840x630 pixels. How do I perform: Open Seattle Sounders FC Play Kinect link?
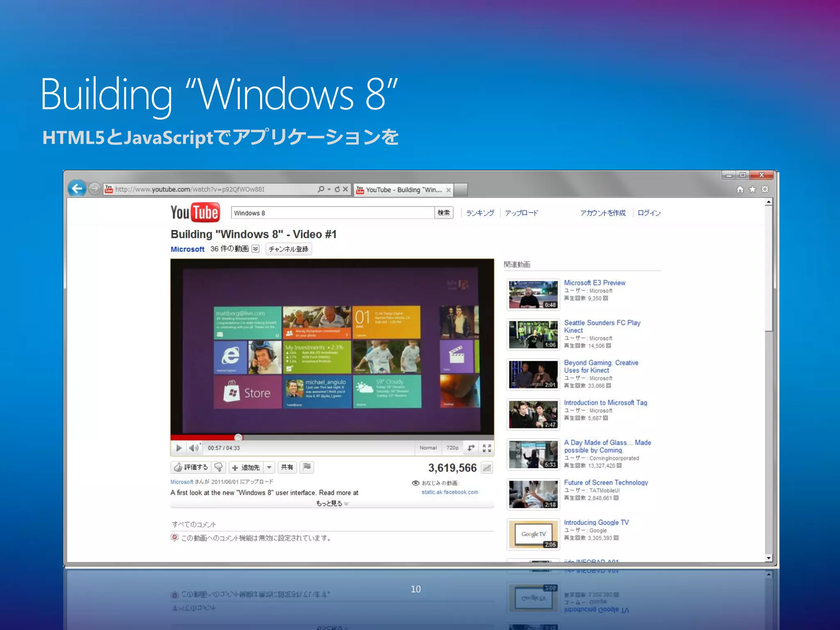(602, 326)
